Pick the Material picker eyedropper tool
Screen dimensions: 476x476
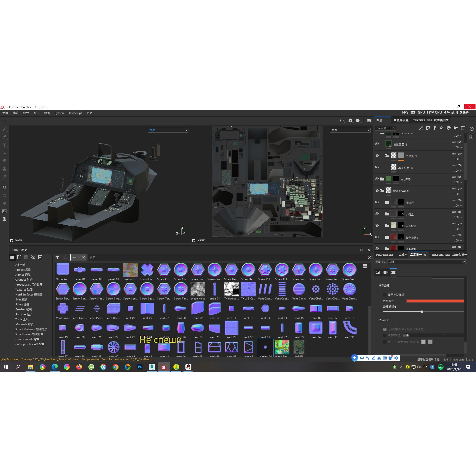pos(4,177)
